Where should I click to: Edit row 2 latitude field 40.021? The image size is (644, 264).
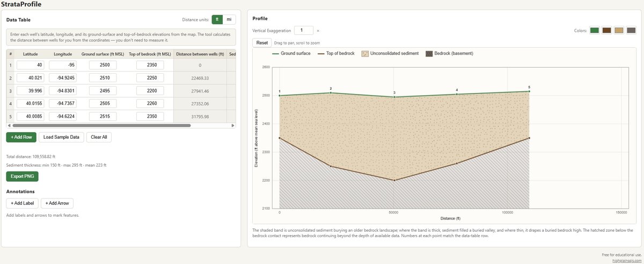pyautogui.click(x=31, y=78)
